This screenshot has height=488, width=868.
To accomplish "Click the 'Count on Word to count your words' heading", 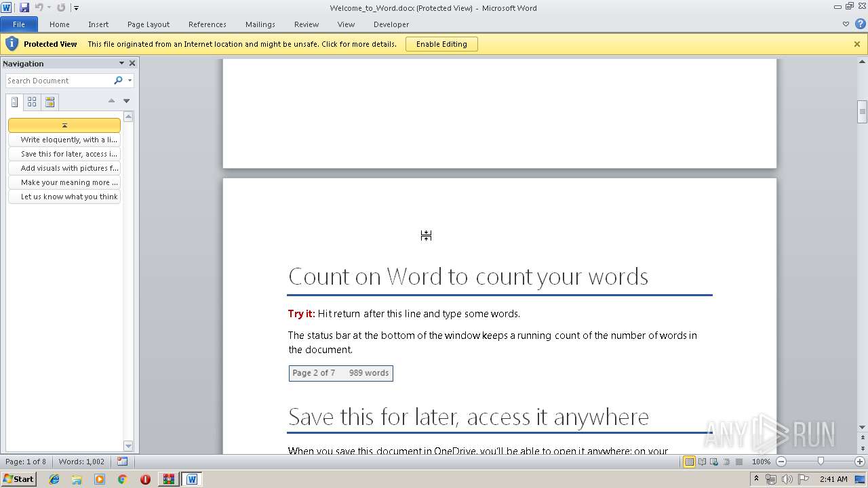I will pos(468,277).
